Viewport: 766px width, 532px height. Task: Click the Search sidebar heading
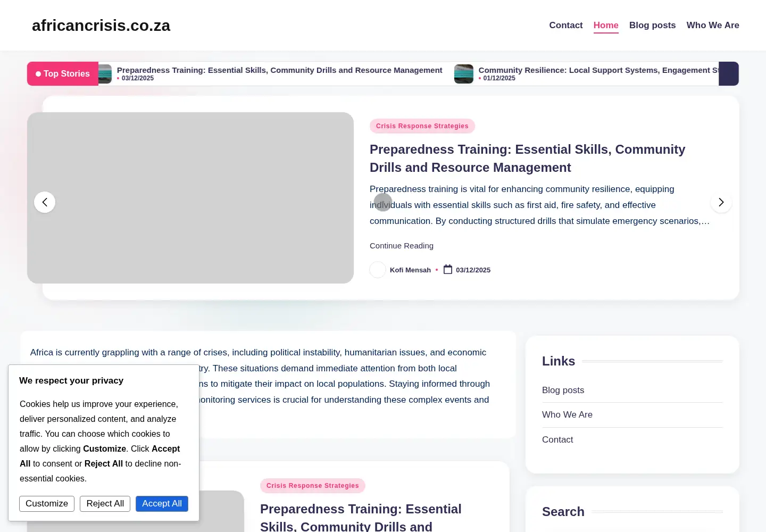point(563,512)
